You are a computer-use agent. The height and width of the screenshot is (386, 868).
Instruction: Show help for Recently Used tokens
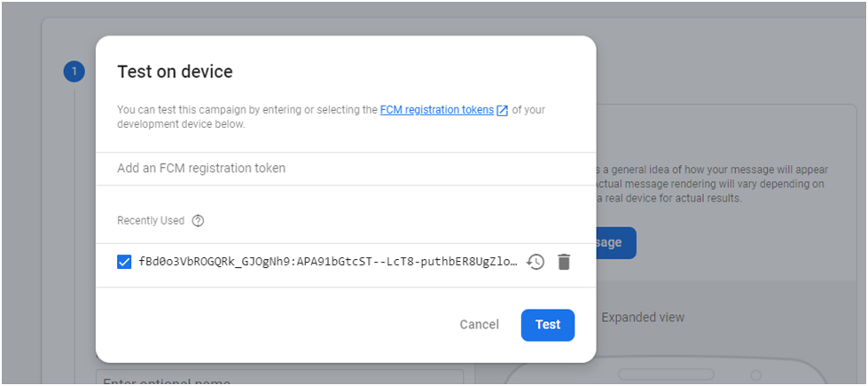tap(199, 220)
